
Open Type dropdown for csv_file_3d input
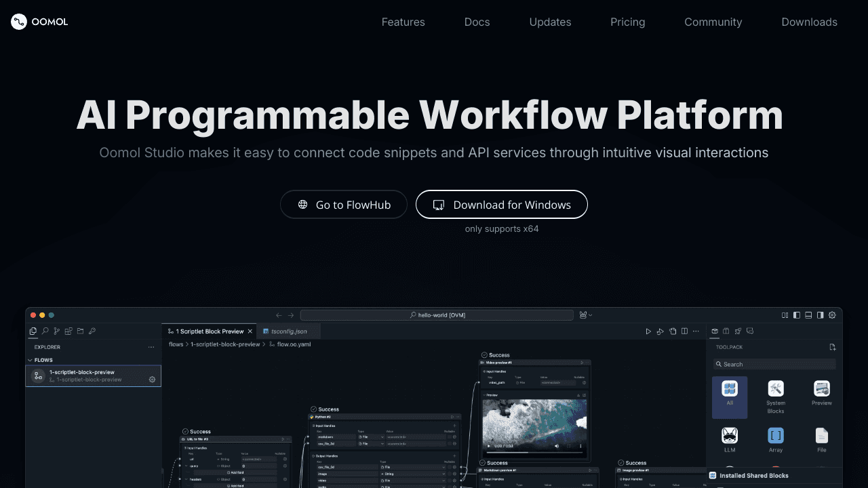pos(372,443)
